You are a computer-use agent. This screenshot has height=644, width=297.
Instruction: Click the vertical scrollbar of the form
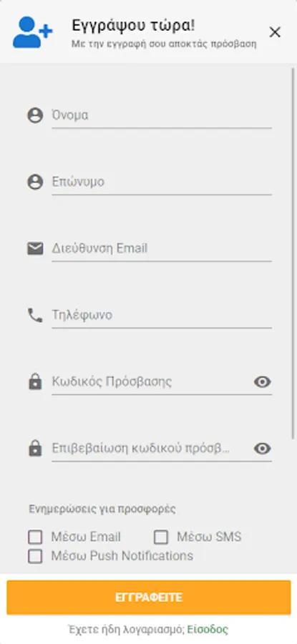(x=293, y=253)
